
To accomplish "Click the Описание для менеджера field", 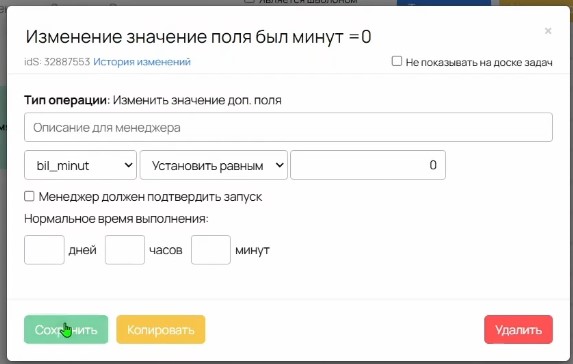I will [288, 127].
